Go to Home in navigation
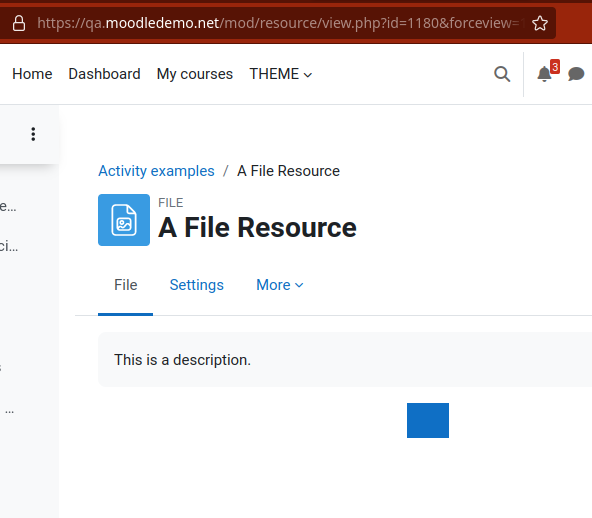 (x=32, y=74)
